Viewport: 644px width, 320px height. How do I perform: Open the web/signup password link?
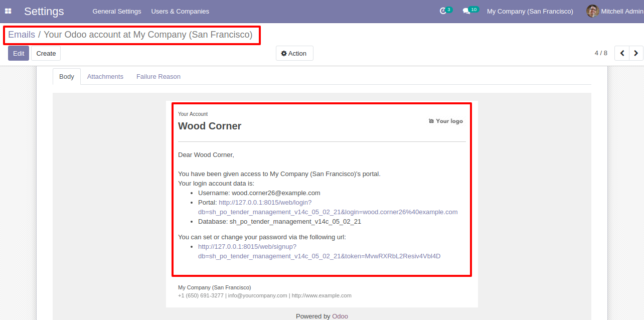click(x=319, y=251)
